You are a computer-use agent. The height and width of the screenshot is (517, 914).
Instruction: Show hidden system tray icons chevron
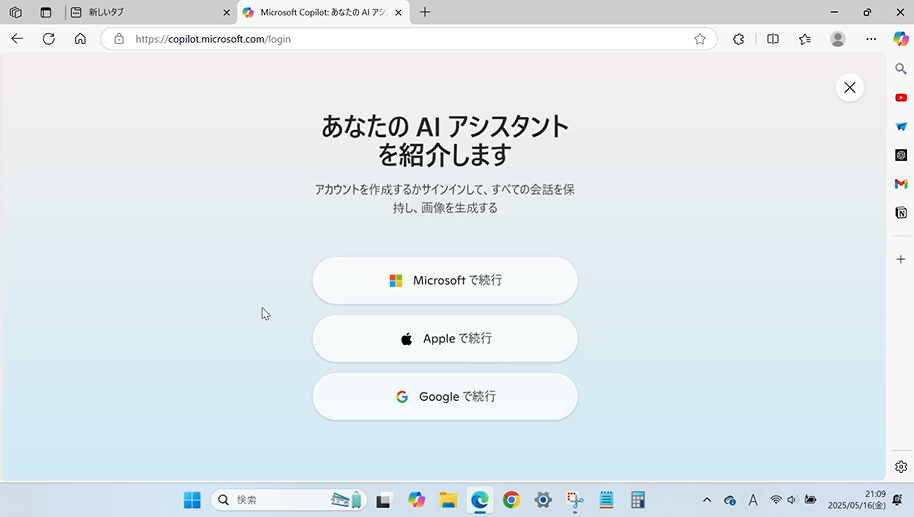(x=707, y=500)
